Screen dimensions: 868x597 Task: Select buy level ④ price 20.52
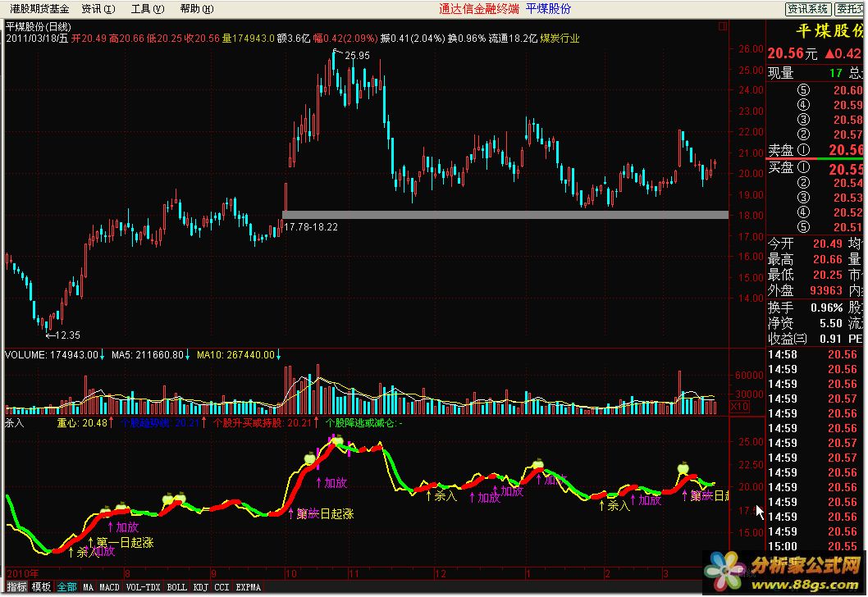click(847, 212)
